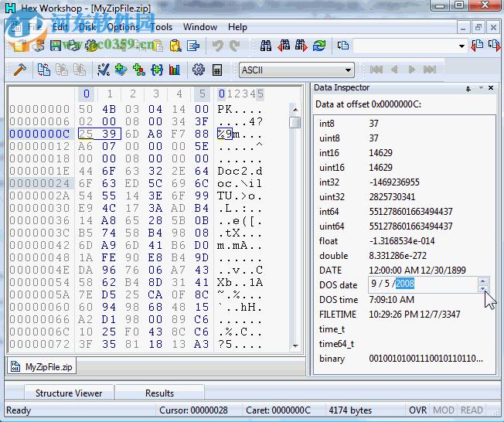Click the float value -1.3168534e-014
The height and width of the screenshot is (422, 504).
[402, 240]
